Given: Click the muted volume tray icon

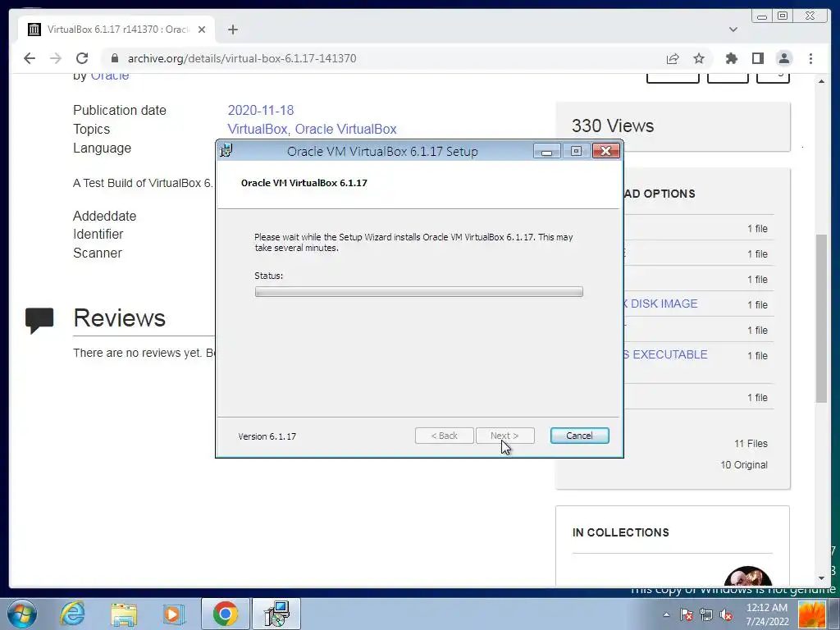Looking at the screenshot, I should pos(727,614).
